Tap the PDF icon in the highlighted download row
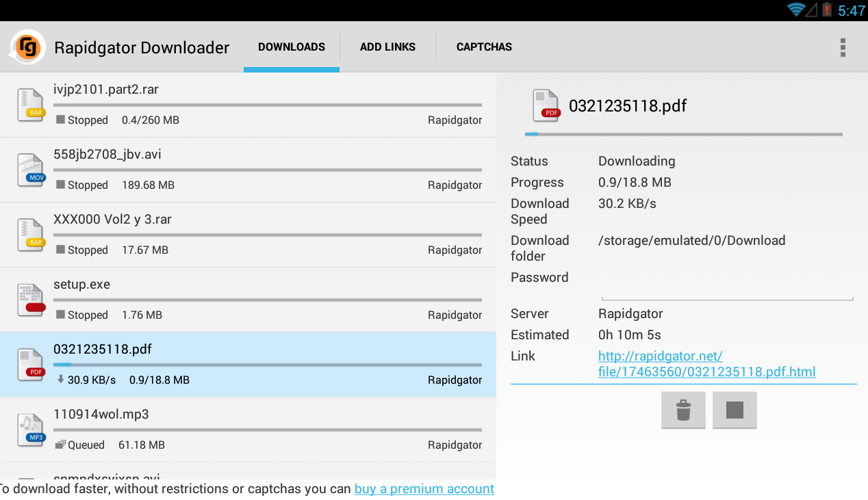This screenshot has height=500, width=868. 31,365
